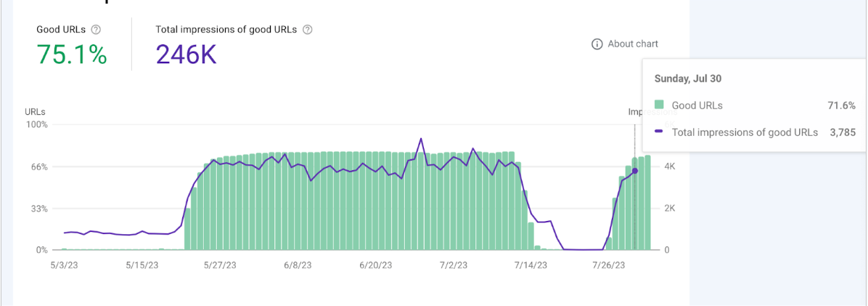Click the 71.6% value in tooltip
This screenshot has height=306, width=868.
point(842,105)
